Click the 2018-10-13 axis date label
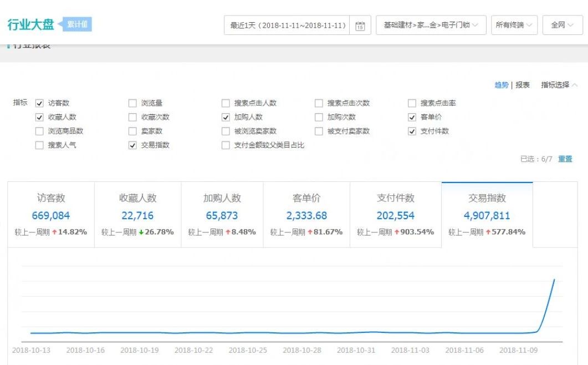Viewport: 588px width, 365px height. point(31,350)
